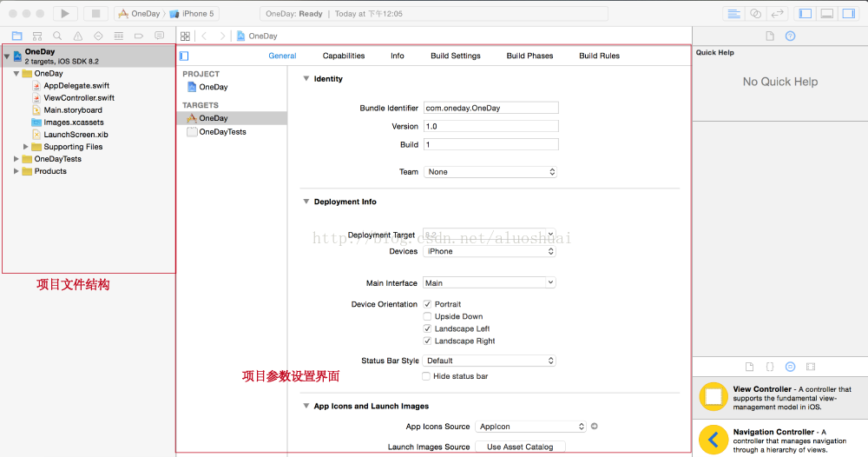Screen dimensions: 868x457
Task: Click the arrow beside App Icons Source
Action: tap(594, 426)
